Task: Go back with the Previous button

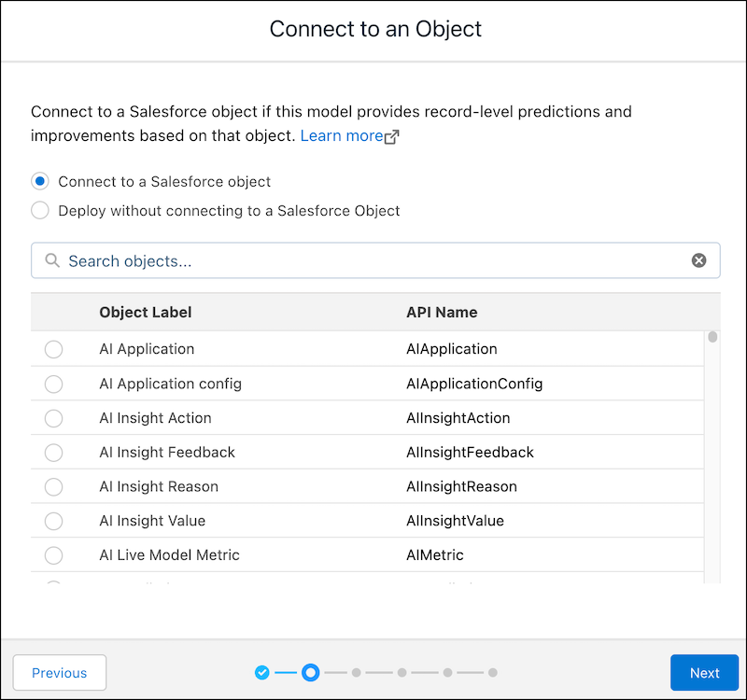Action: tap(60, 672)
